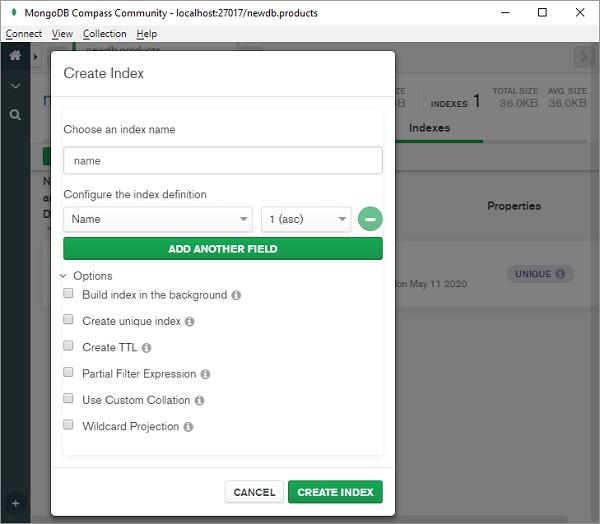Enable Build index in the background
Image resolution: width=600 pixels, height=524 pixels.
click(x=69, y=294)
